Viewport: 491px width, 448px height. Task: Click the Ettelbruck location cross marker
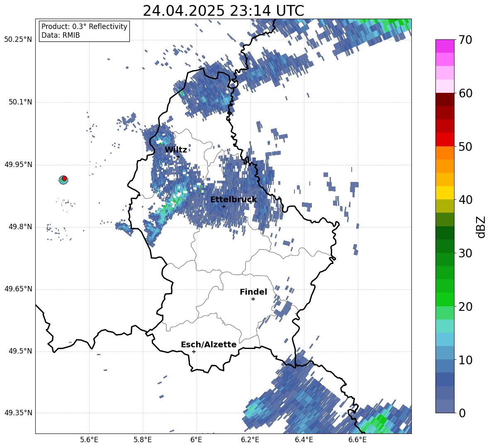pos(224,206)
